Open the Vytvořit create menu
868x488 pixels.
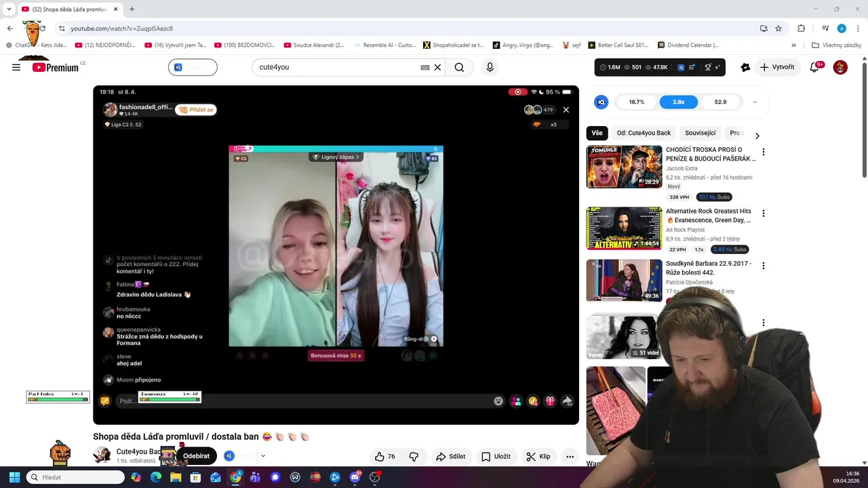(777, 67)
